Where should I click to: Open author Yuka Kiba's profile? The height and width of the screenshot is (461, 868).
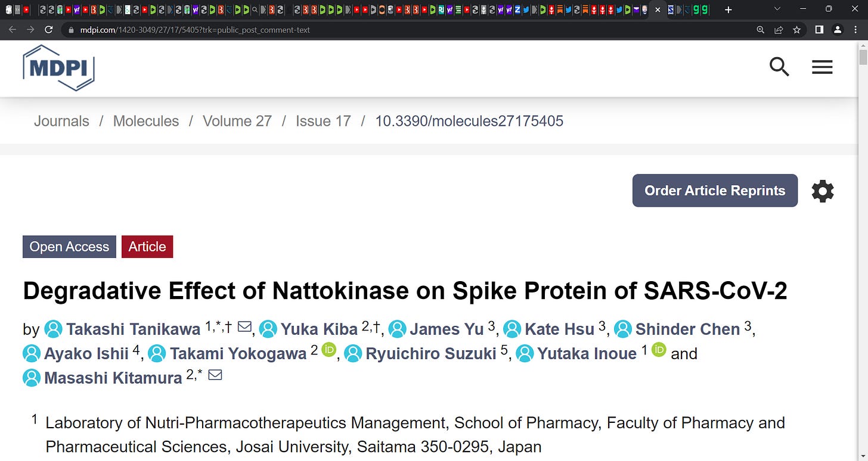pos(319,329)
